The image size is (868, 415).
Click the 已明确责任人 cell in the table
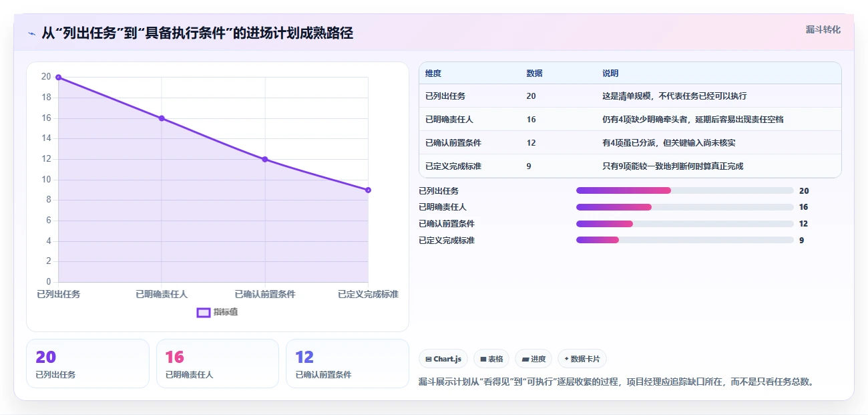pyautogui.click(x=449, y=120)
